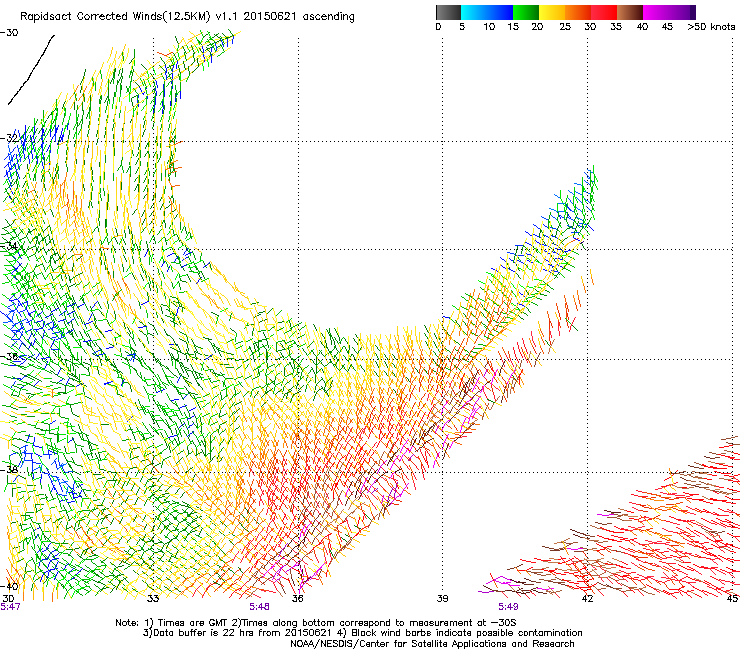Screen dimensions: 740x650
Task: Click the '40' label under the color legend
Action: click(x=642, y=27)
